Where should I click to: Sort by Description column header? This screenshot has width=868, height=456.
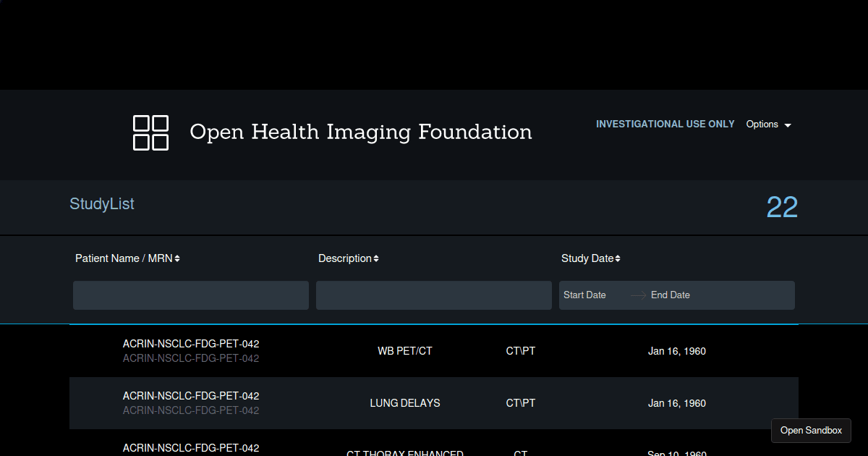[344, 258]
